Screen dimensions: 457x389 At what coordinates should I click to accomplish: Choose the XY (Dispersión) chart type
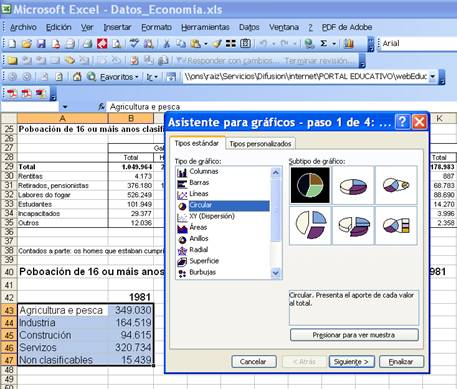pyautogui.click(x=212, y=216)
